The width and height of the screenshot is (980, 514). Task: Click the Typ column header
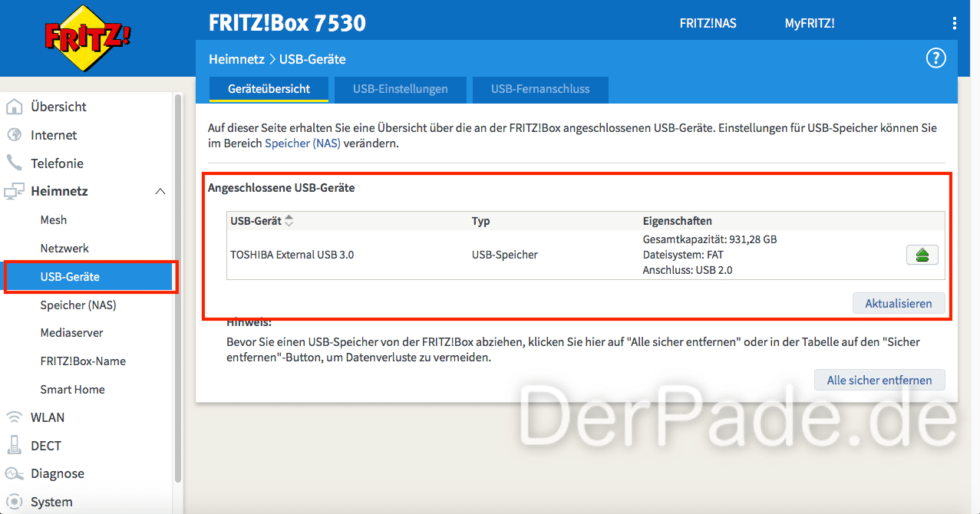tap(480, 221)
